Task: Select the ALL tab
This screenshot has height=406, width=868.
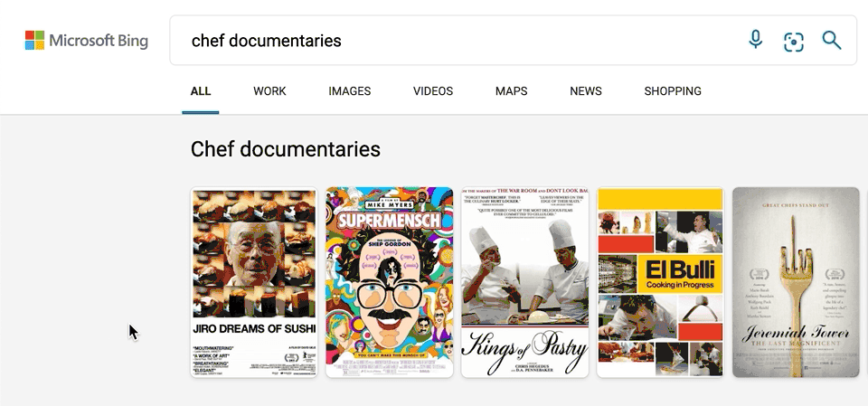Action: click(201, 91)
